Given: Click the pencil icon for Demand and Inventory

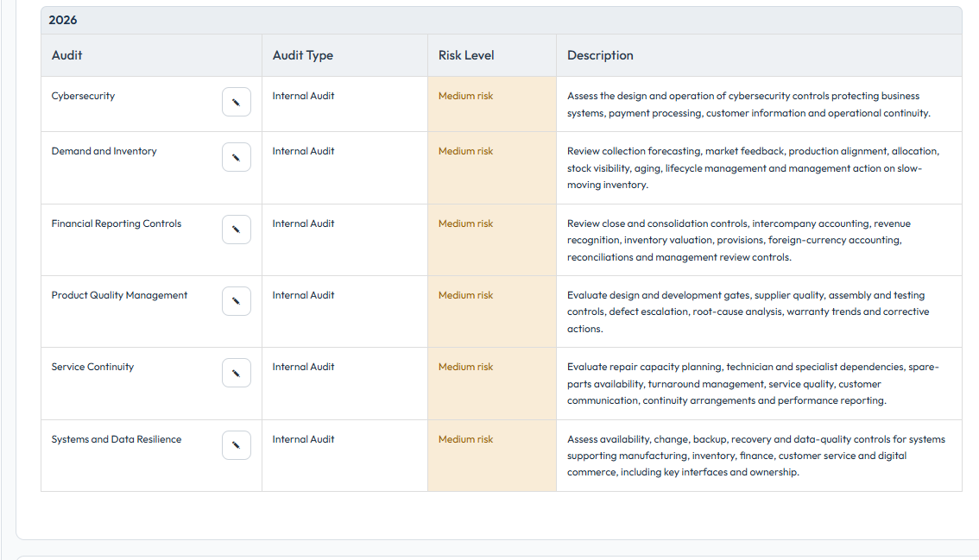Looking at the screenshot, I should (x=237, y=157).
